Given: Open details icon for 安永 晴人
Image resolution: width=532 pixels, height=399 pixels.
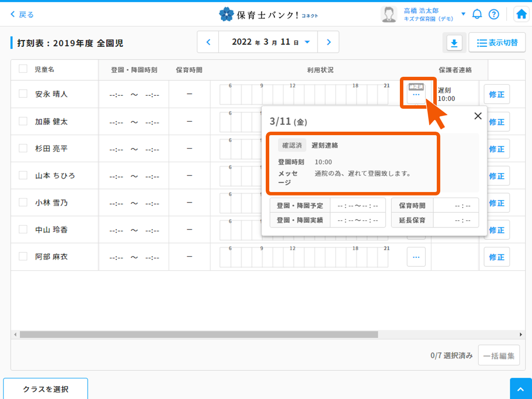Looking at the screenshot, I should click(x=416, y=92).
